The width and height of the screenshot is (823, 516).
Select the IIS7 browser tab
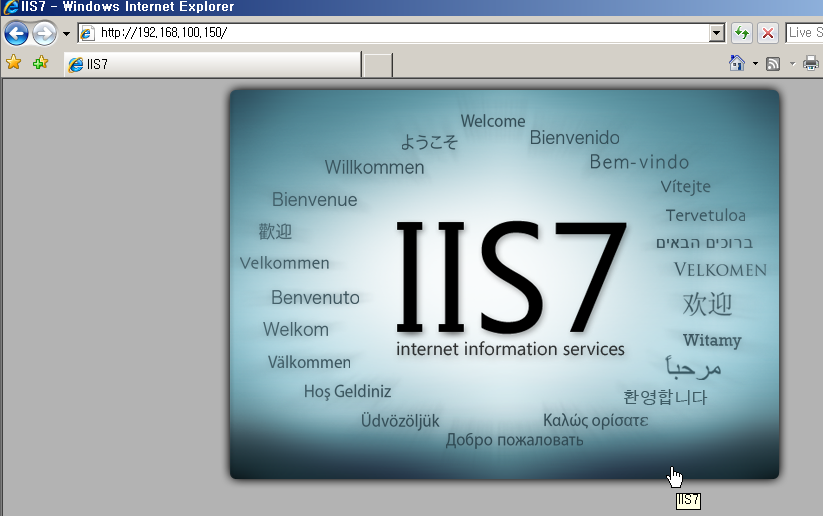point(213,64)
